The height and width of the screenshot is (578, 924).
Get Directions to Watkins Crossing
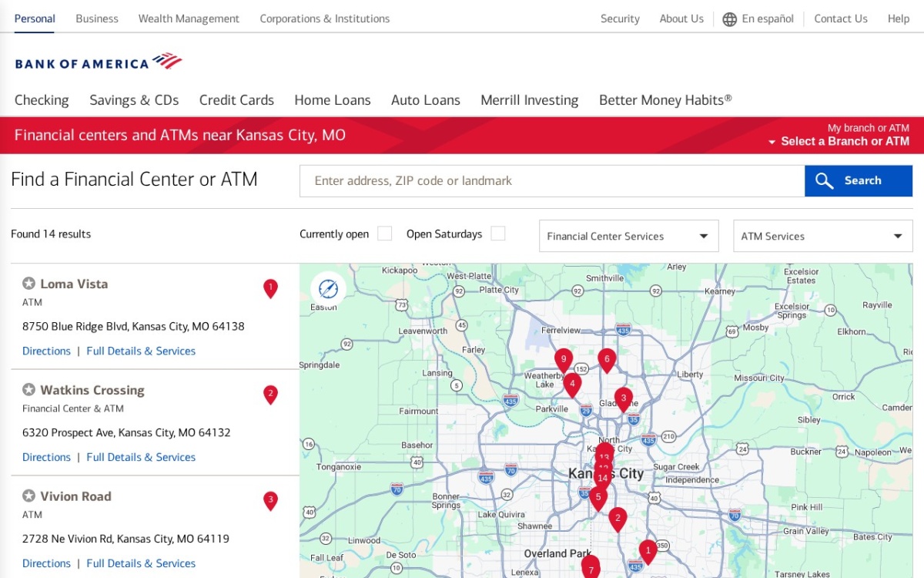tap(46, 457)
